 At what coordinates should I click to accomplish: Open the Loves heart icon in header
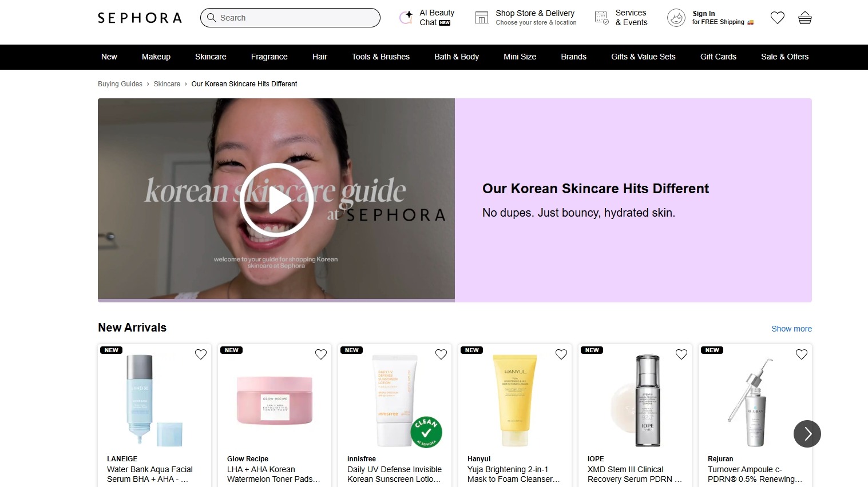coord(777,18)
